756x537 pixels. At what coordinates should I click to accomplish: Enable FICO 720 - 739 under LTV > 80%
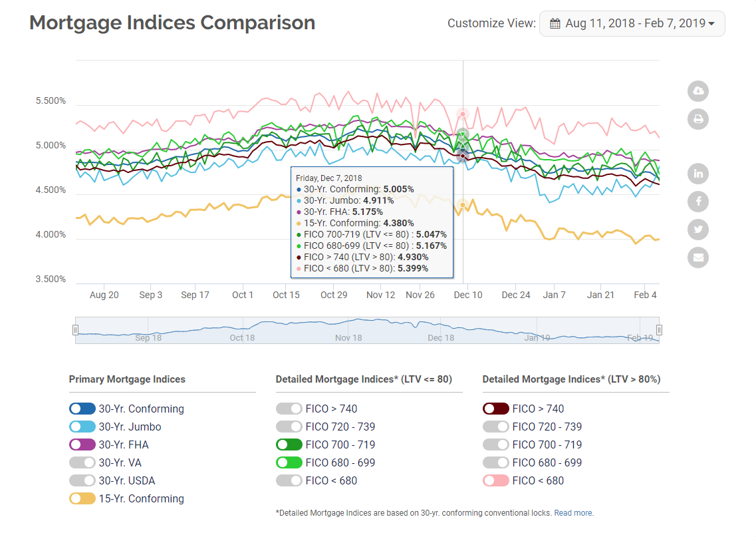click(496, 427)
